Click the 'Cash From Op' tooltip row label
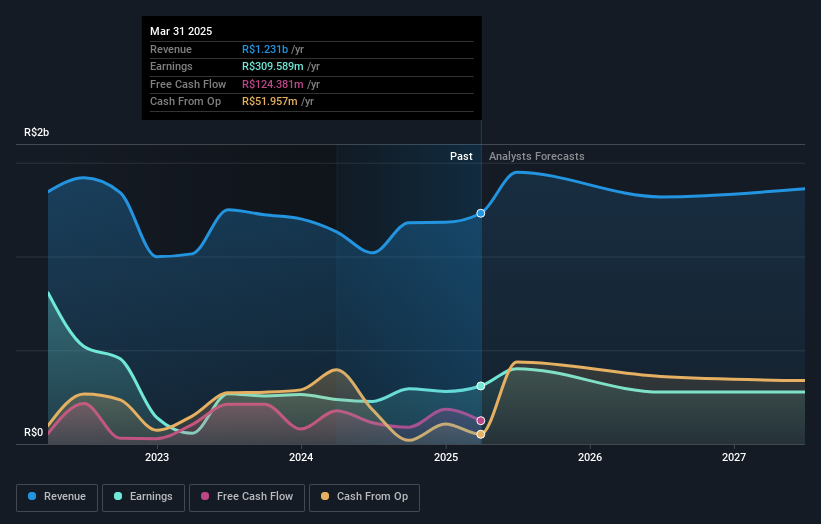This screenshot has width=821, height=524. point(185,102)
